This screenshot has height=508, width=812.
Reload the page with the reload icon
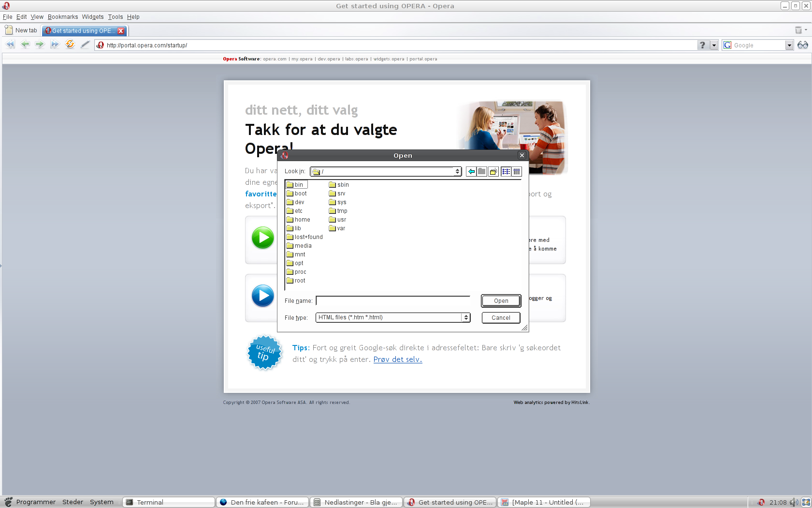click(70, 45)
